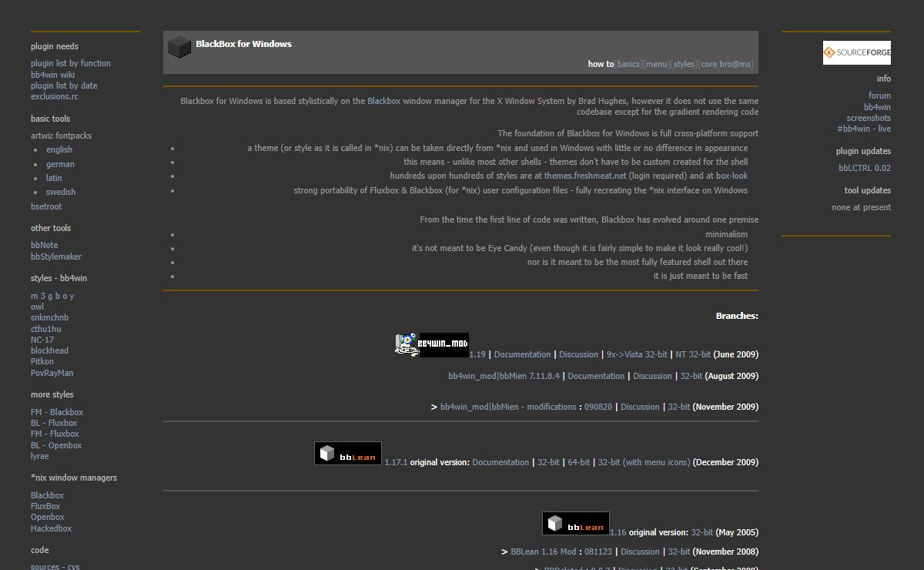This screenshot has width=924, height=570.
Task: Visit the Hackedbox window manager link
Action: click(51, 528)
